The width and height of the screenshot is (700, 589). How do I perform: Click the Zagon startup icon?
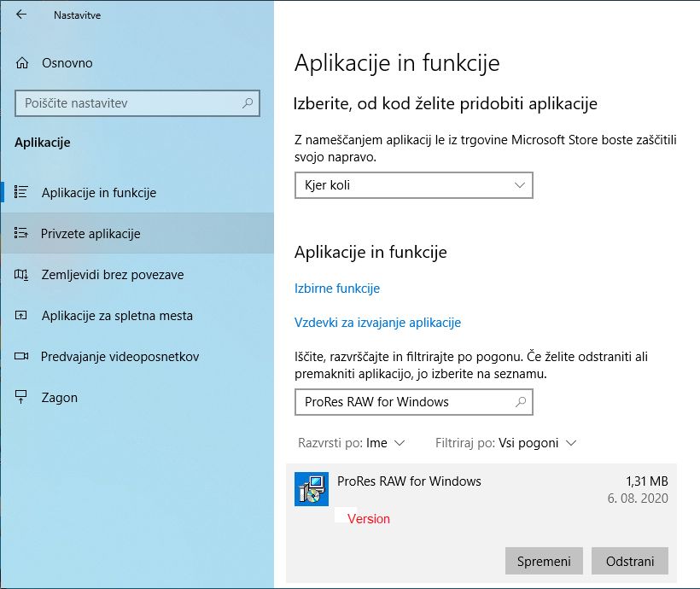tap(22, 398)
